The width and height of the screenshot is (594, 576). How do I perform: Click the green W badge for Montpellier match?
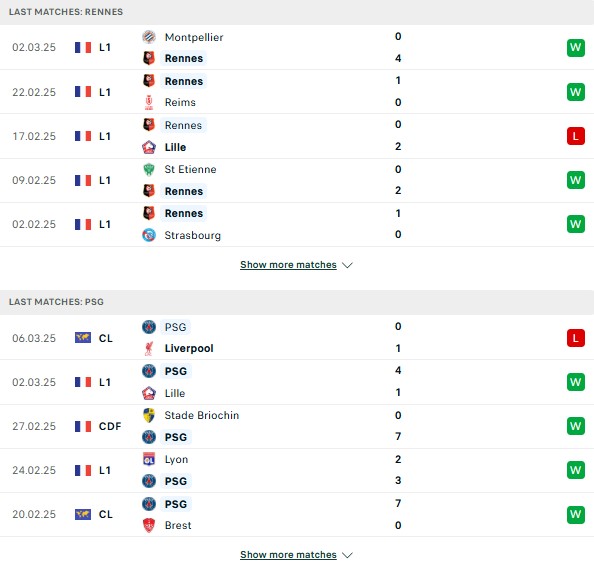575,48
